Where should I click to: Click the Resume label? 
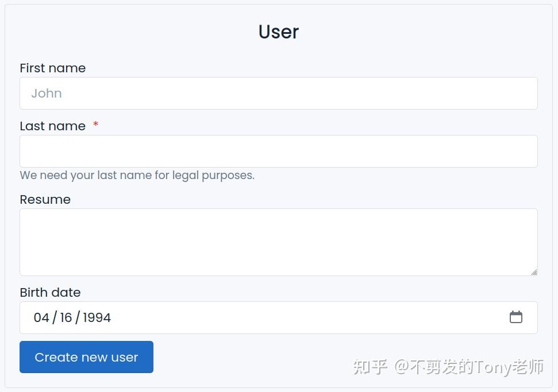click(x=45, y=199)
